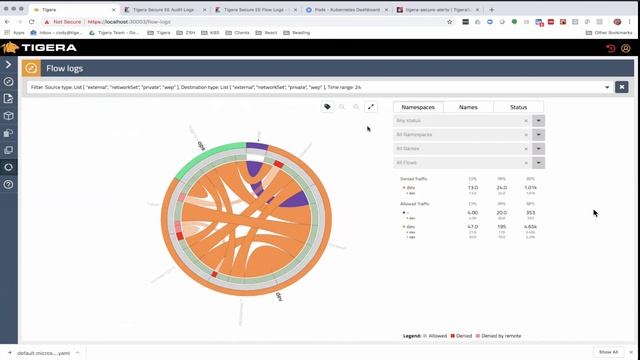The height and width of the screenshot is (360, 640).
Task: Open the Any status dropdown arrow
Action: tap(538, 121)
